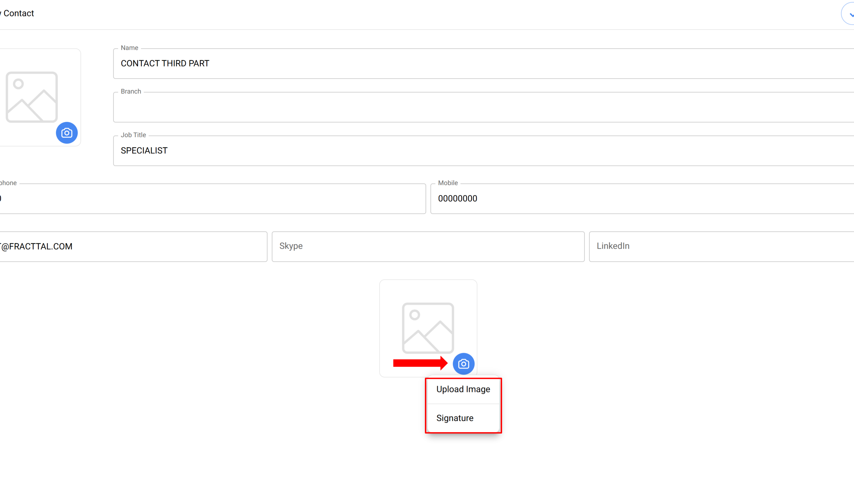
Task: Click the Contact title in the header
Action: (x=19, y=13)
